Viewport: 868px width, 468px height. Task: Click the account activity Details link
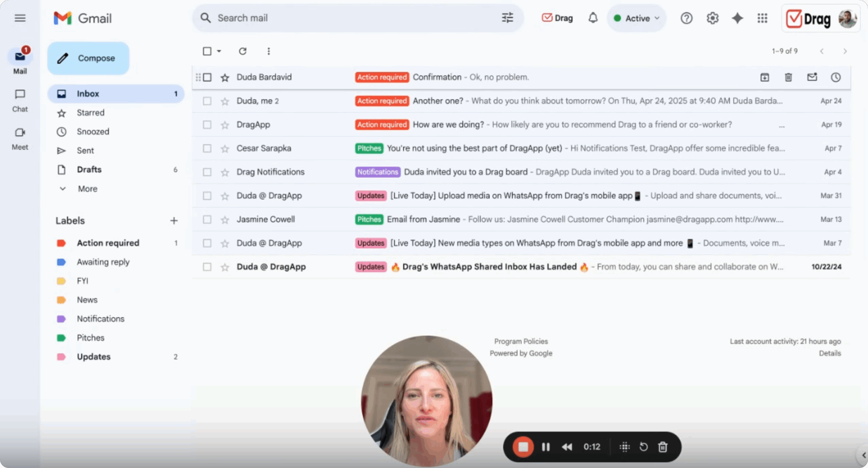[x=830, y=353]
